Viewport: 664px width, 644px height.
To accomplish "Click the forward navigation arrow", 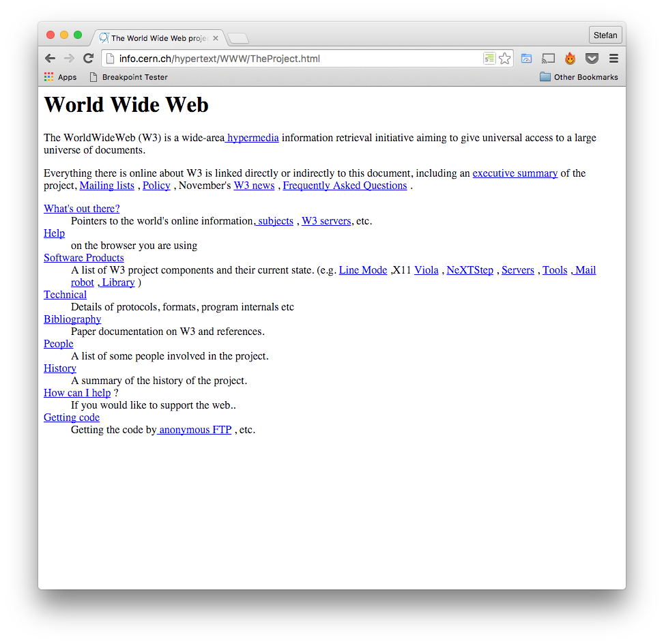I will click(69, 59).
